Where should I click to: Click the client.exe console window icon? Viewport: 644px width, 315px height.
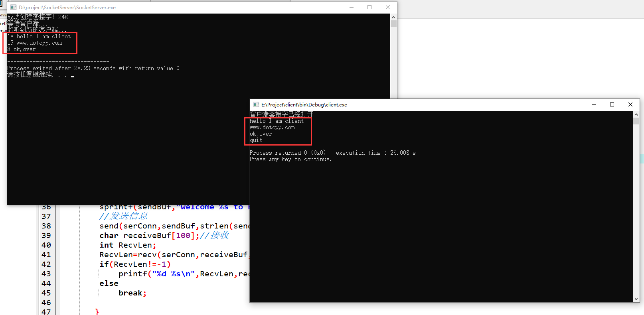coord(256,104)
